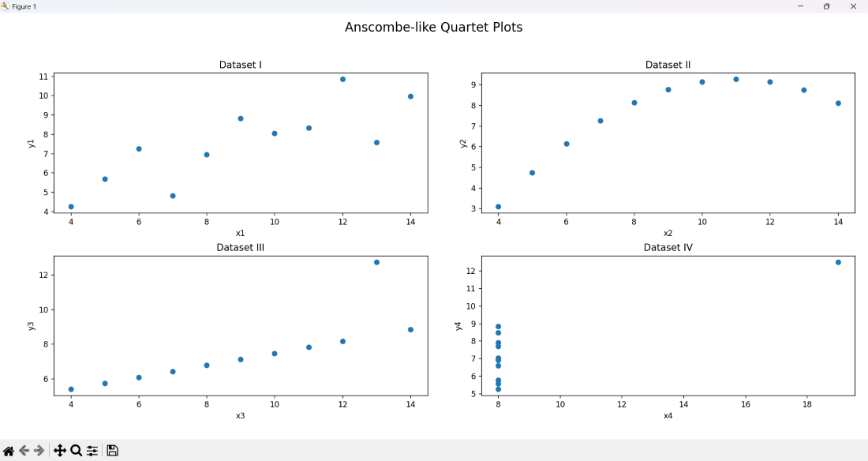
Task: Toggle the Zoom to rectangle tool
Action: tap(77, 451)
